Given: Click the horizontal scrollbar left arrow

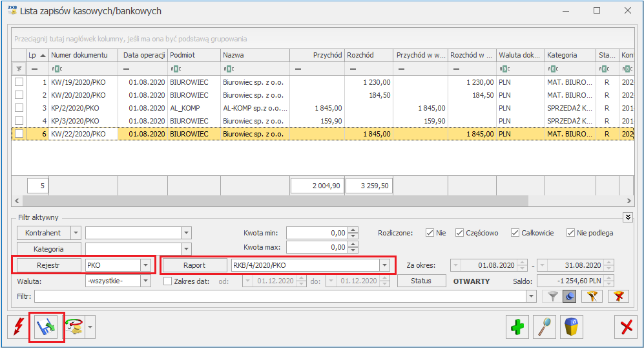Looking at the screenshot, I should (17, 201).
